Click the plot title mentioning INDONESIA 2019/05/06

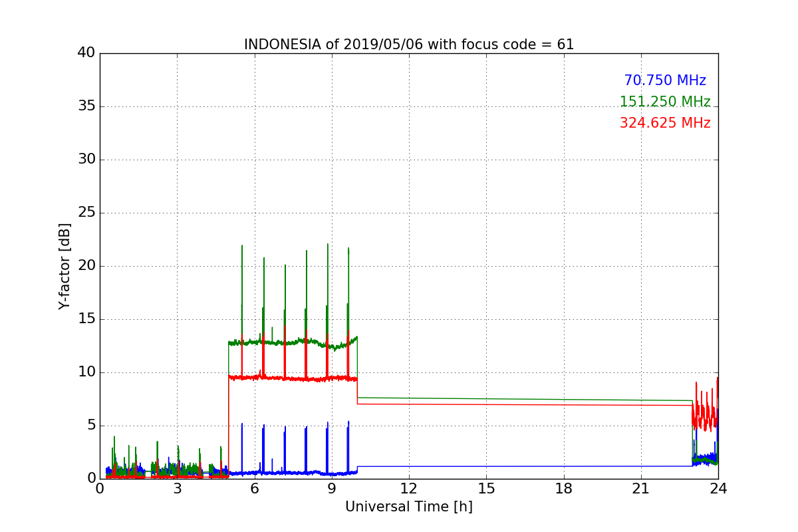pyautogui.click(x=409, y=45)
